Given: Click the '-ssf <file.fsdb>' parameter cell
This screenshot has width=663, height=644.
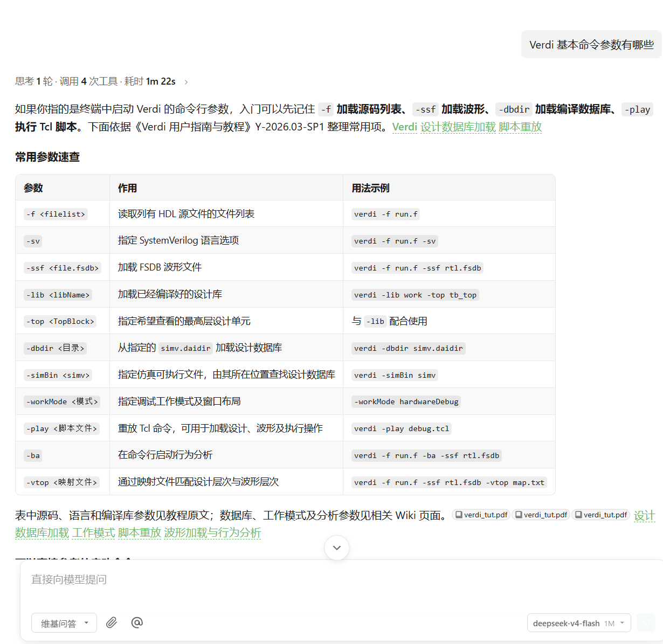Looking at the screenshot, I should pyautogui.click(x=63, y=268).
